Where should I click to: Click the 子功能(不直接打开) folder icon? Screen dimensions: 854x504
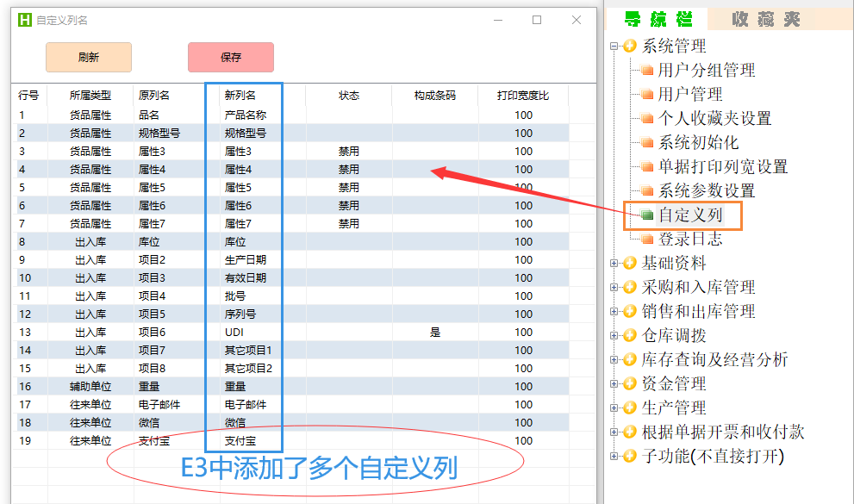click(x=630, y=456)
